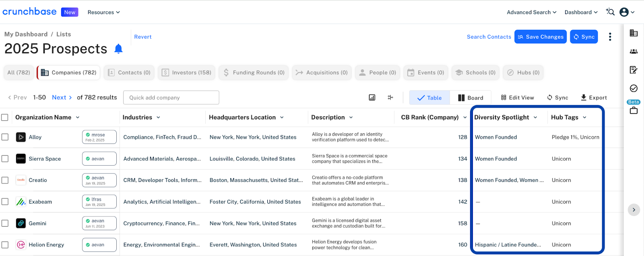Select the People (0) tab
This screenshot has height=256, width=644.
tap(378, 73)
